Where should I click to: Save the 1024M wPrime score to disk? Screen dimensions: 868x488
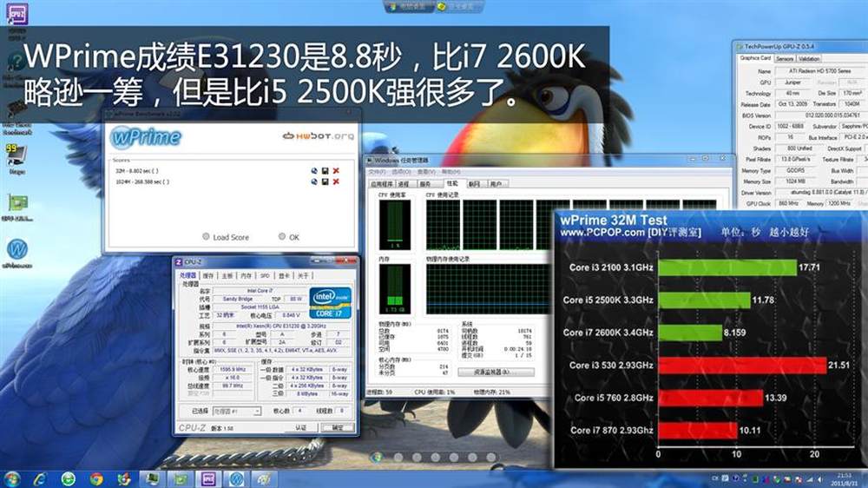tap(325, 181)
